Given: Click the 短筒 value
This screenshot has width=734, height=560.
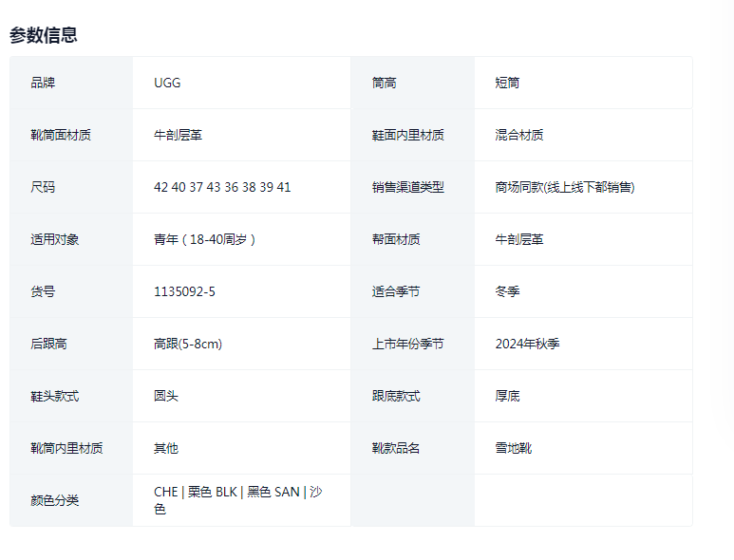Looking at the screenshot, I should (x=507, y=83).
